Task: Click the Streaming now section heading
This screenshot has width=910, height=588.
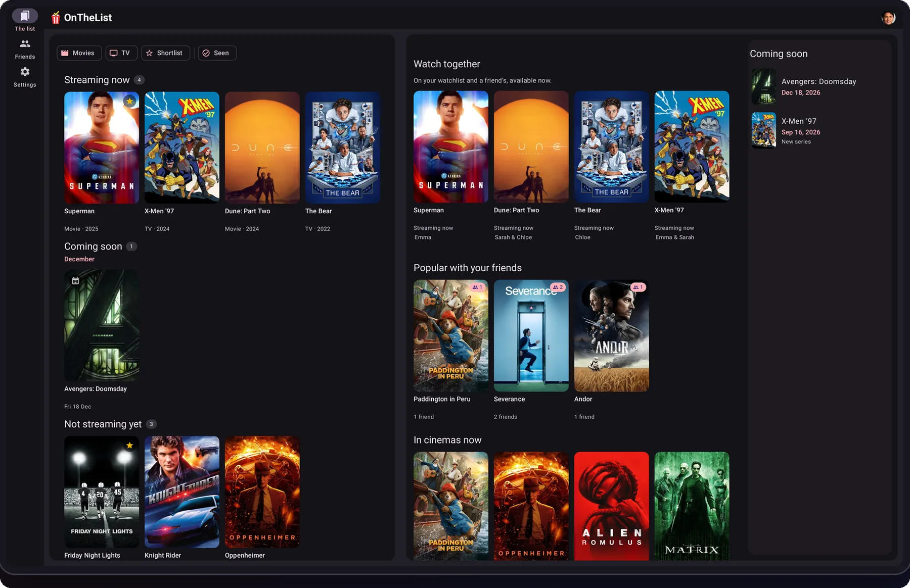Action: click(97, 80)
